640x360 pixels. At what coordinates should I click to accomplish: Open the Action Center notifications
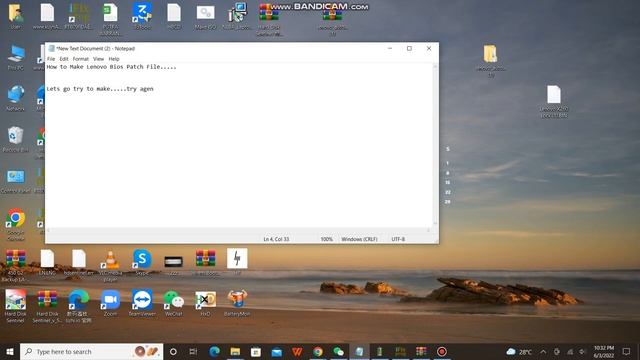point(627,351)
